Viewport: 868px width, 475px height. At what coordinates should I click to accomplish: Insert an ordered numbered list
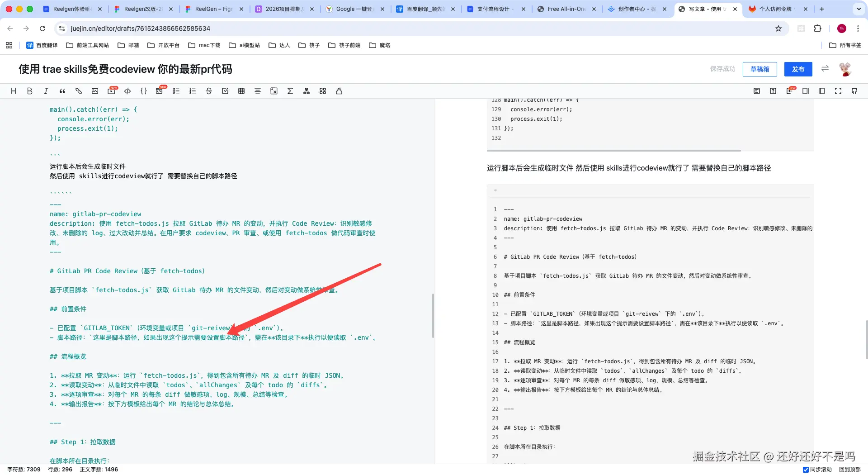click(x=193, y=91)
